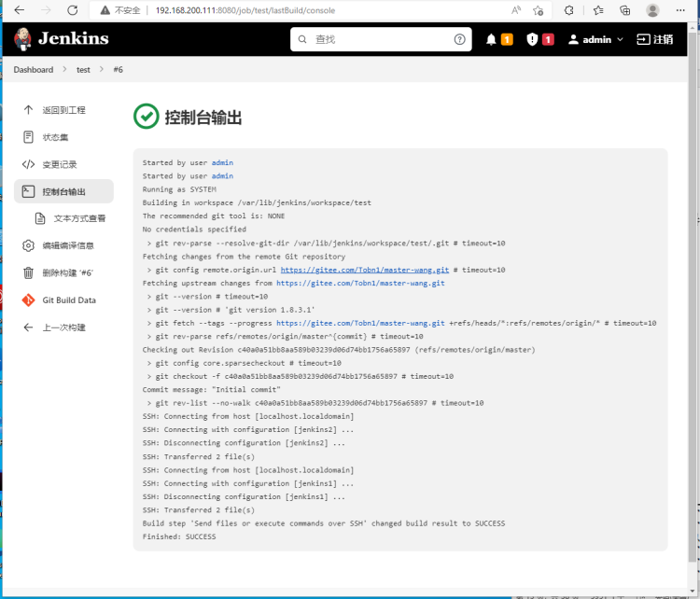This screenshot has width=700, height=599.
Task: Click the browser address bar URL
Action: pyautogui.click(x=245, y=10)
